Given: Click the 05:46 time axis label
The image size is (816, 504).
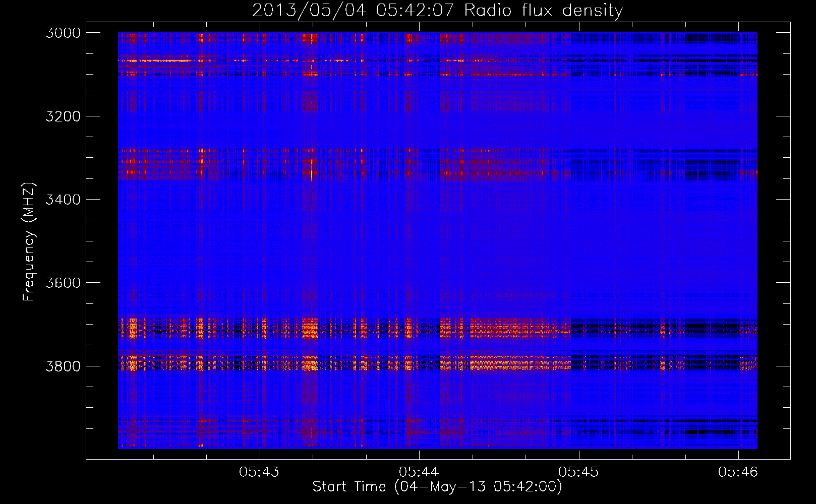Looking at the screenshot, I should tap(738, 472).
